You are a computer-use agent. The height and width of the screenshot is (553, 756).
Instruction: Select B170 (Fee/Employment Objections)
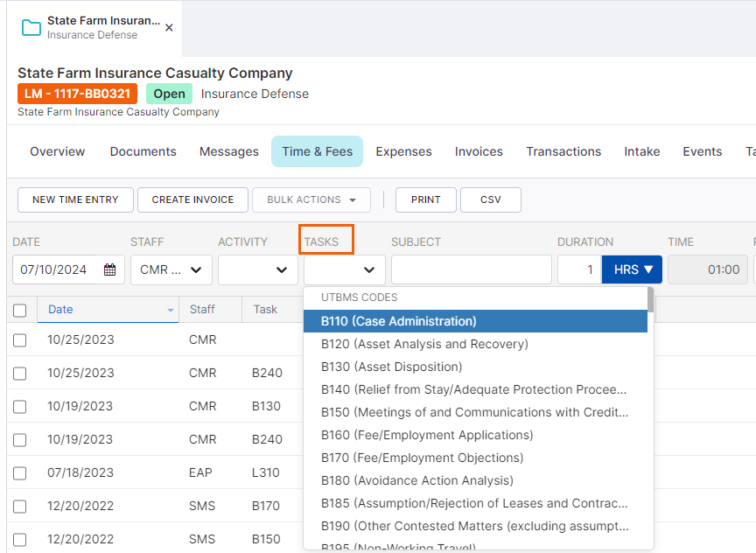pos(475,458)
